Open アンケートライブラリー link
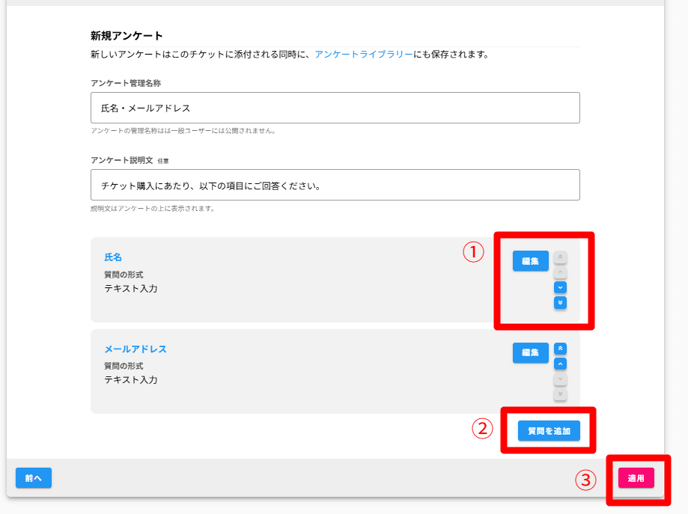The height and width of the screenshot is (514, 688). coord(364,54)
